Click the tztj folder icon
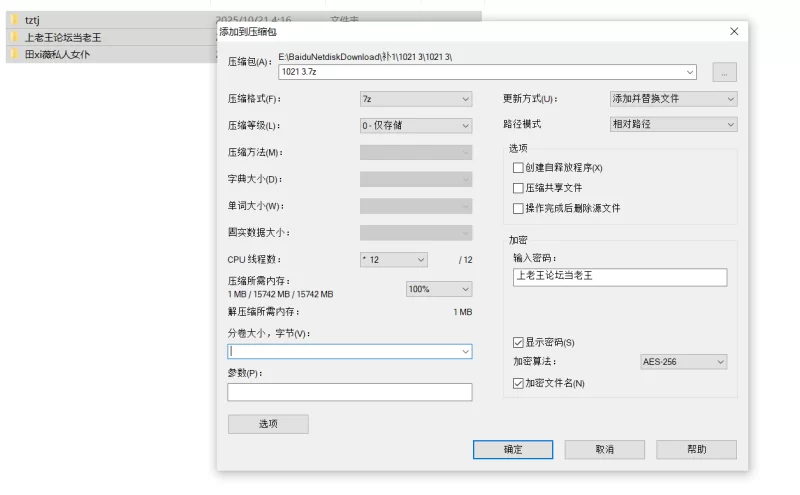Image resolution: width=800 pixels, height=495 pixels. pos(15,20)
